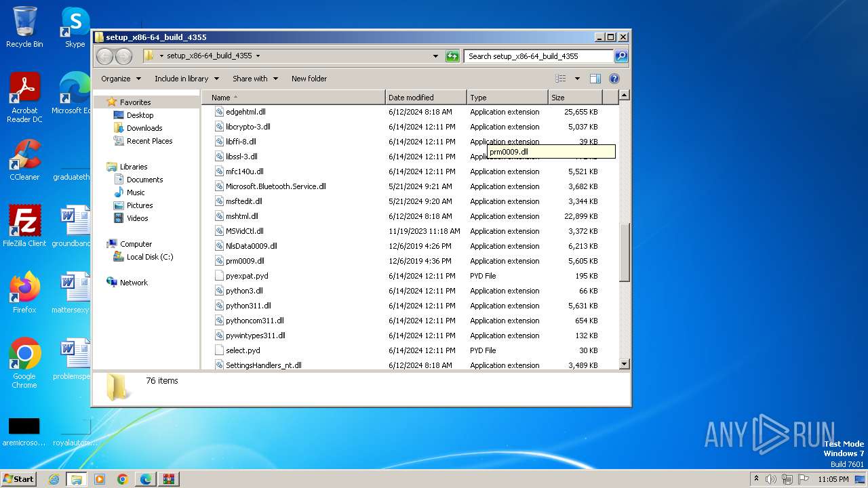
Task: Click scroll down arrow of file list
Action: click(x=625, y=364)
